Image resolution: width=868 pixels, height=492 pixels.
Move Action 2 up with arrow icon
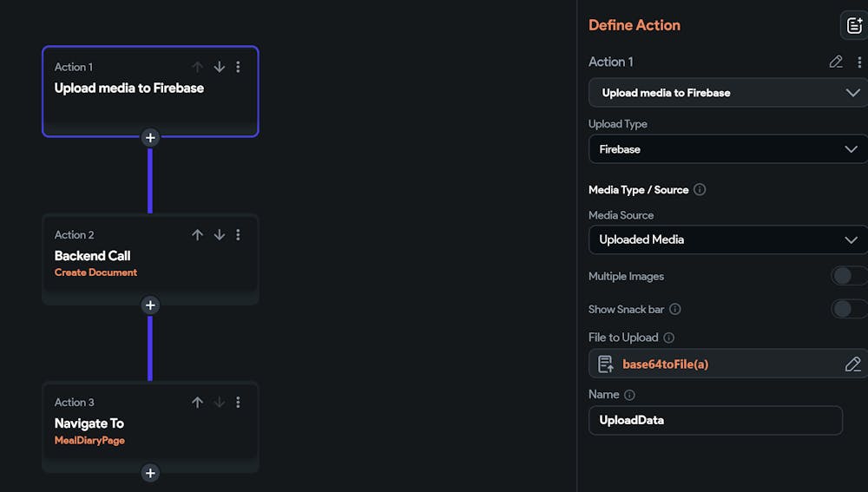197,234
